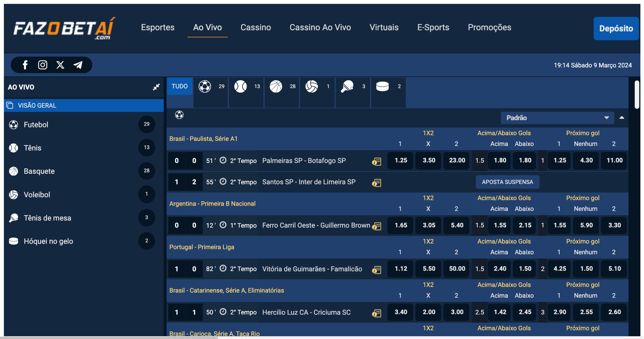Click the Visão Geral overview icon

point(10,105)
